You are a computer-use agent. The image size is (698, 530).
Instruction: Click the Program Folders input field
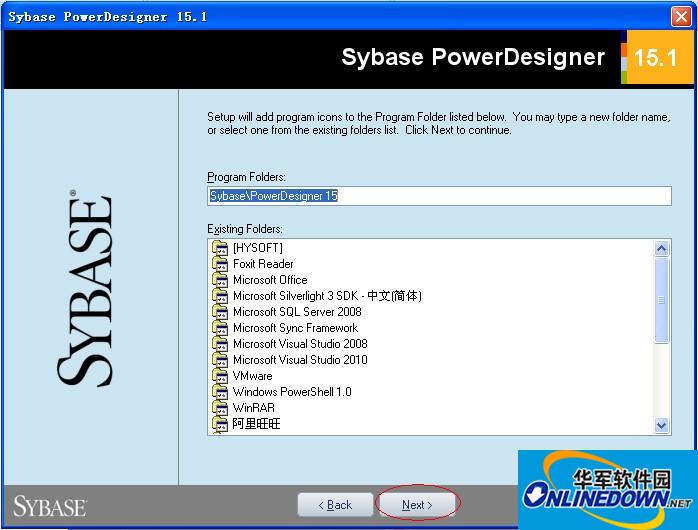[439, 196]
